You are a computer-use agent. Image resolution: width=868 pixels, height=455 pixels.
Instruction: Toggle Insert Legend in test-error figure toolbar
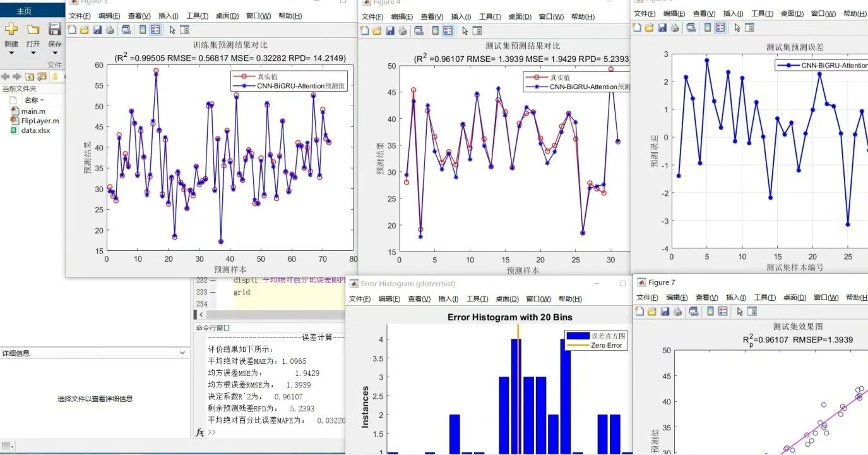pos(720,27)
